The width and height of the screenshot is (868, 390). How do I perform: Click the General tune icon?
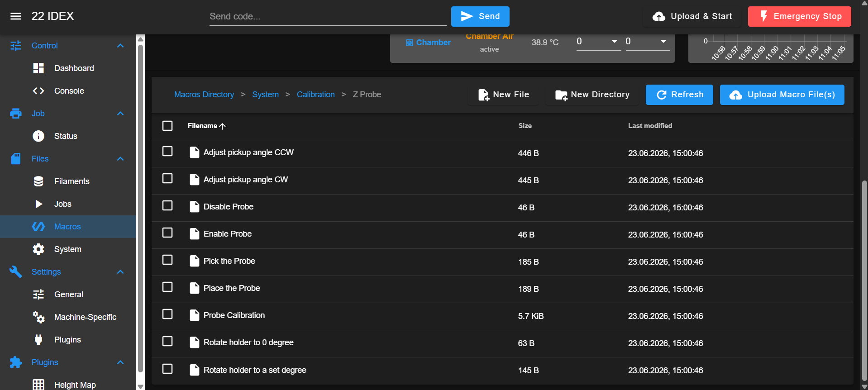point(38,295)
